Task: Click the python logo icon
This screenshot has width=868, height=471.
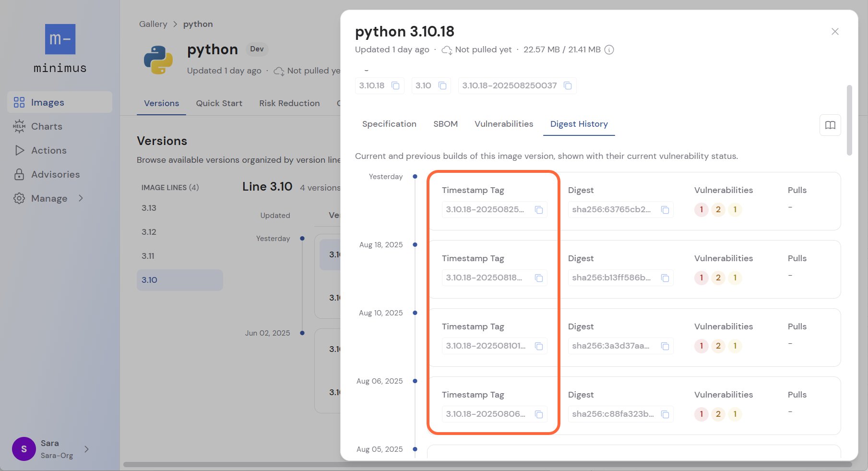Action: (158, 60)
